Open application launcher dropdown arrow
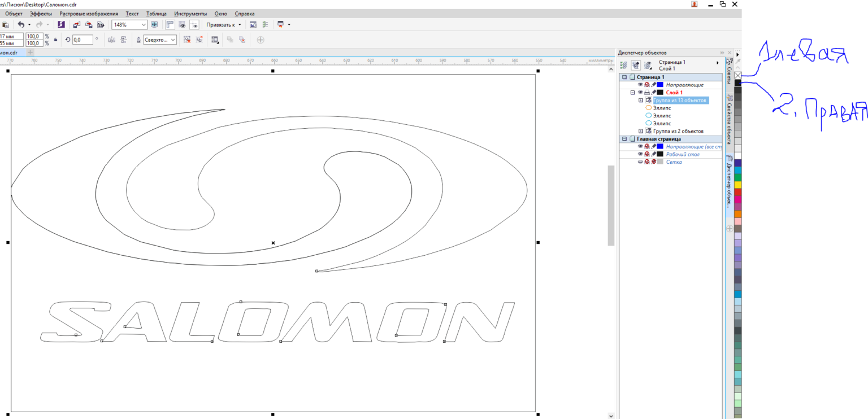Screen dimensions: 868x419 (289, 25)
